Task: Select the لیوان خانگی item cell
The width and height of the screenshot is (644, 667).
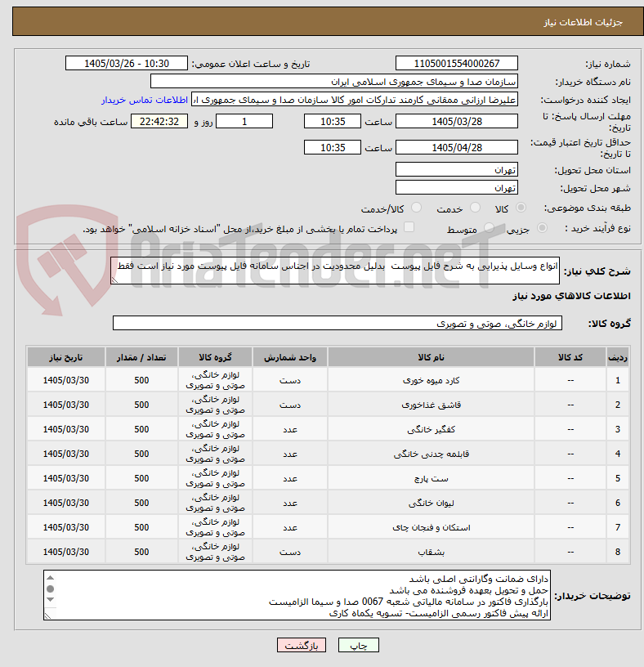Action: [x=431, y=504]
